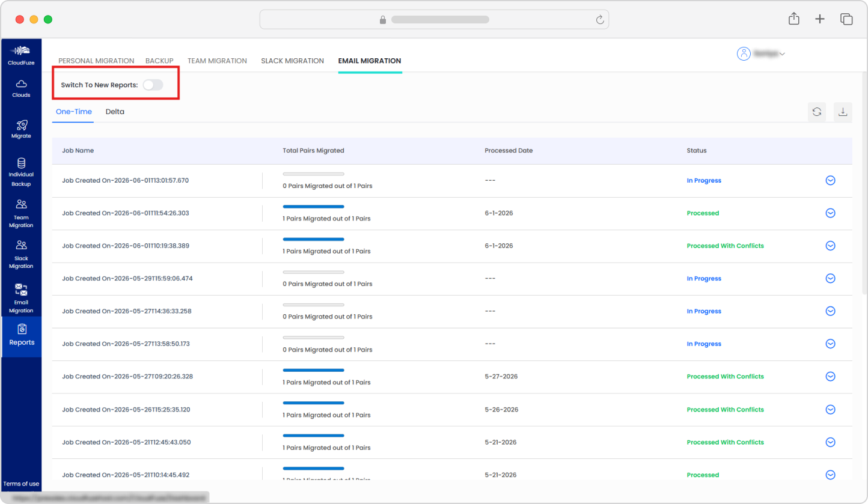Select the Delta sub-tab

coord(115,112)
